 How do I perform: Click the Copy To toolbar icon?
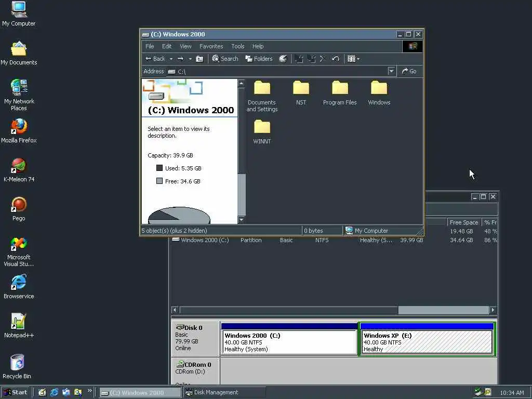pyautogui.click(x=312, y=59)
